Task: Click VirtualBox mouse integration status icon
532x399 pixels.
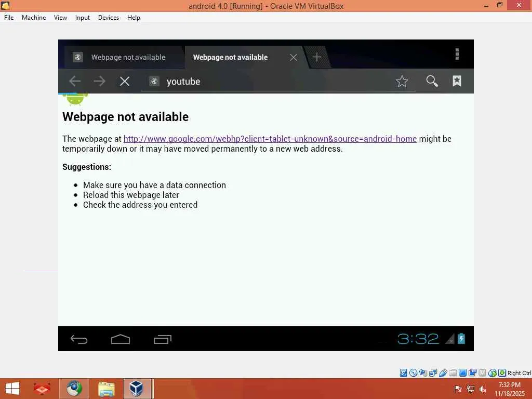Action: [x=493, y=373]
